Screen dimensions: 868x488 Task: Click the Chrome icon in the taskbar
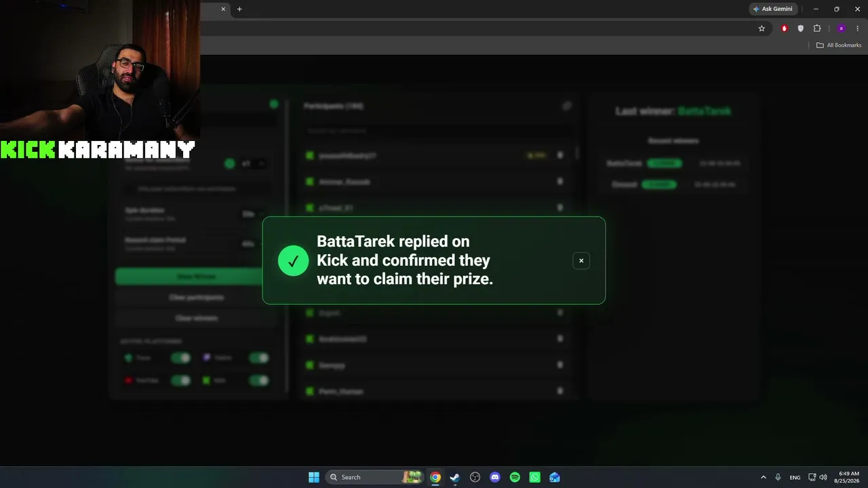point(435,477)
